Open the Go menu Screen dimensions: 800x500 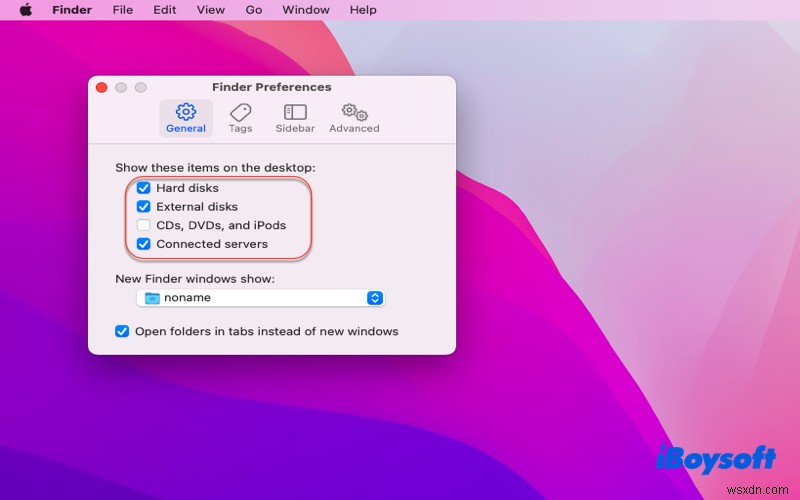coord(254,10)
